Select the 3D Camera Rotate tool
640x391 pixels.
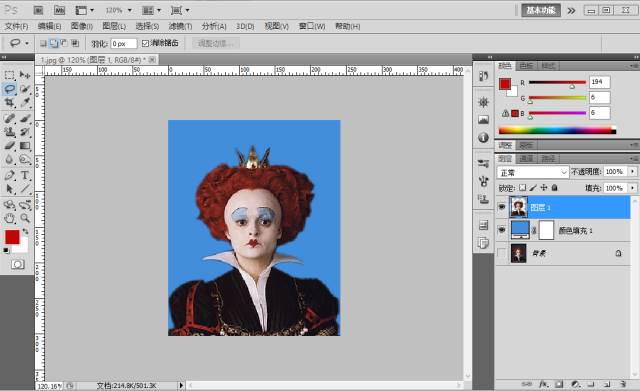(x=25, y=205)
